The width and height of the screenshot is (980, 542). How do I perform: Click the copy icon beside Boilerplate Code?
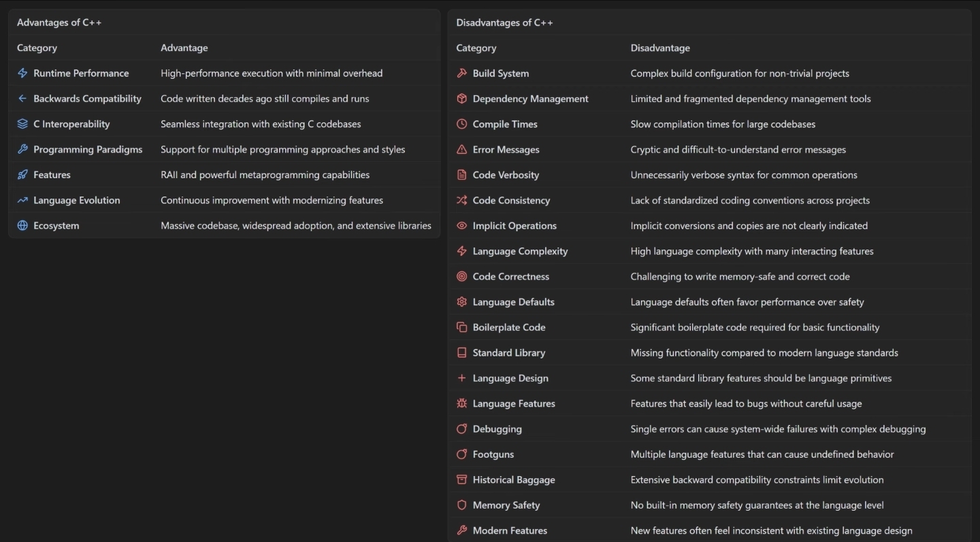click(x=462, y=327)
